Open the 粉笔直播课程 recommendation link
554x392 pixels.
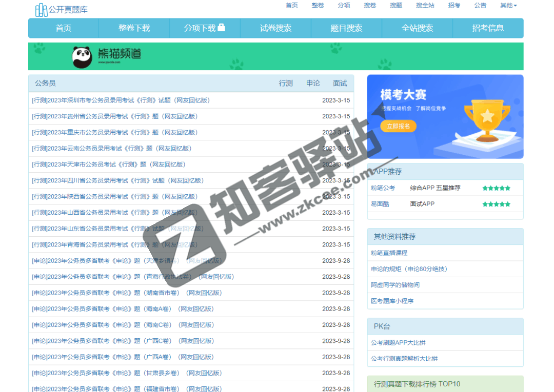pos(389,253)
